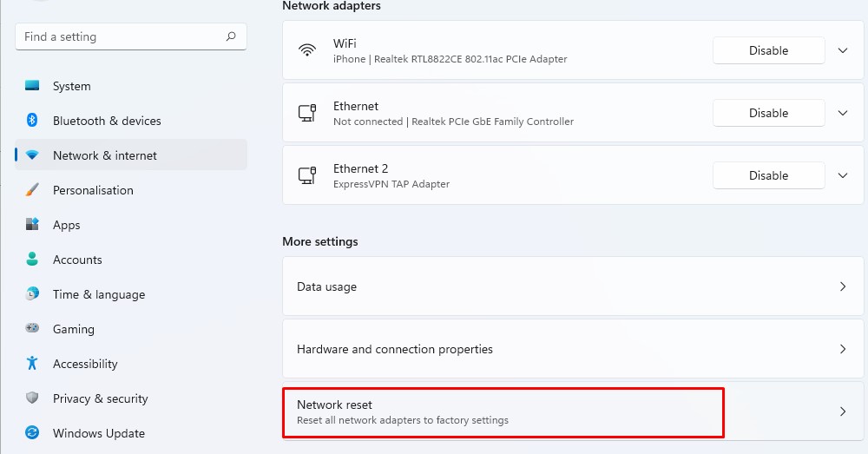The height and width of the screenshot is (454, 868).
Task: Open Data usage settings
Action: coord(573,286)
